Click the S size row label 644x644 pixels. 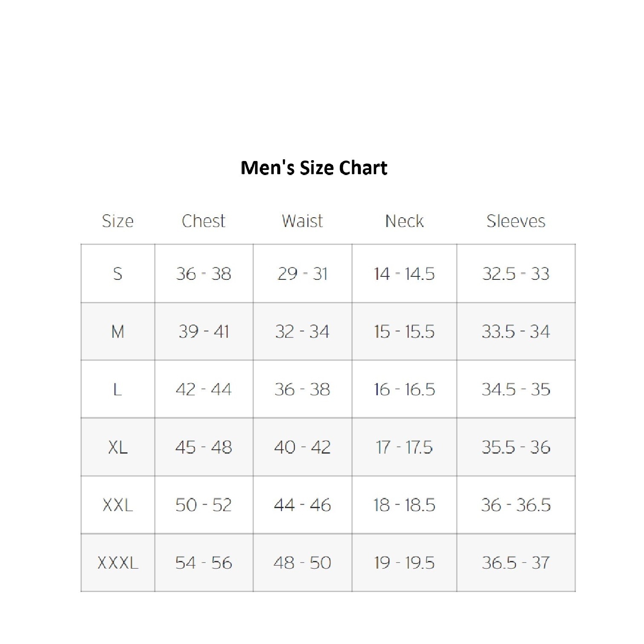(118, 273)
